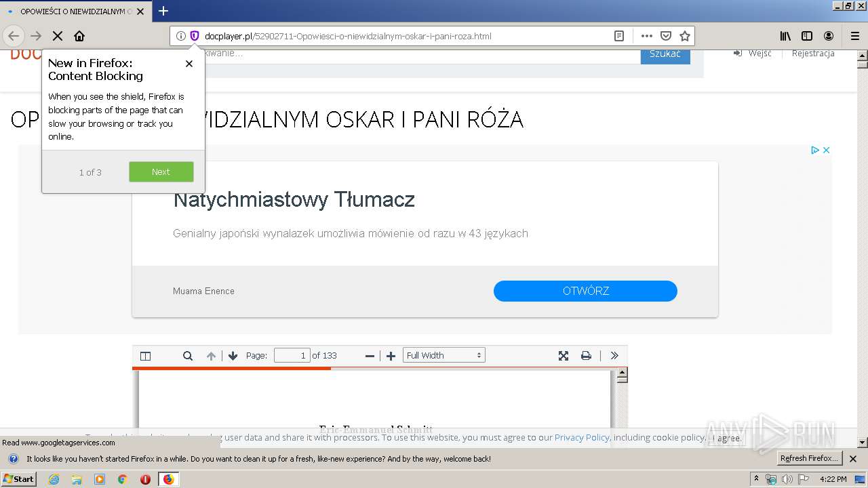Expand the PDF viewer tools menu

(614, 356)
